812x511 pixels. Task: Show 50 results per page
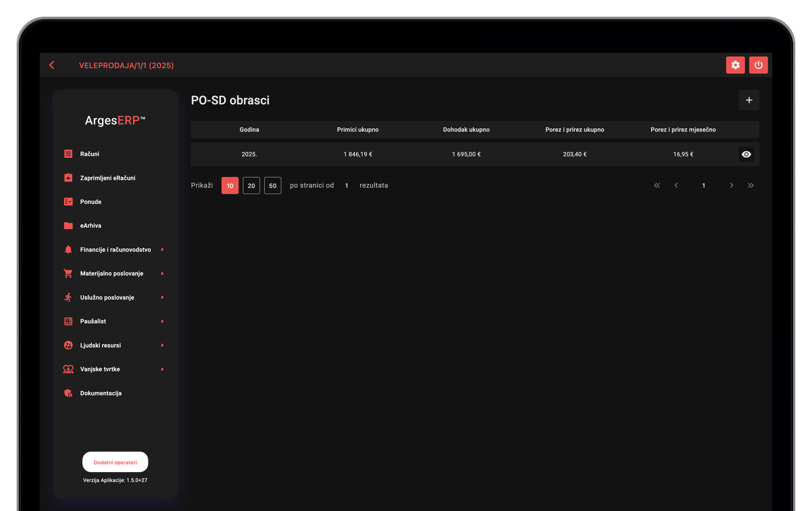coord(273,186)
